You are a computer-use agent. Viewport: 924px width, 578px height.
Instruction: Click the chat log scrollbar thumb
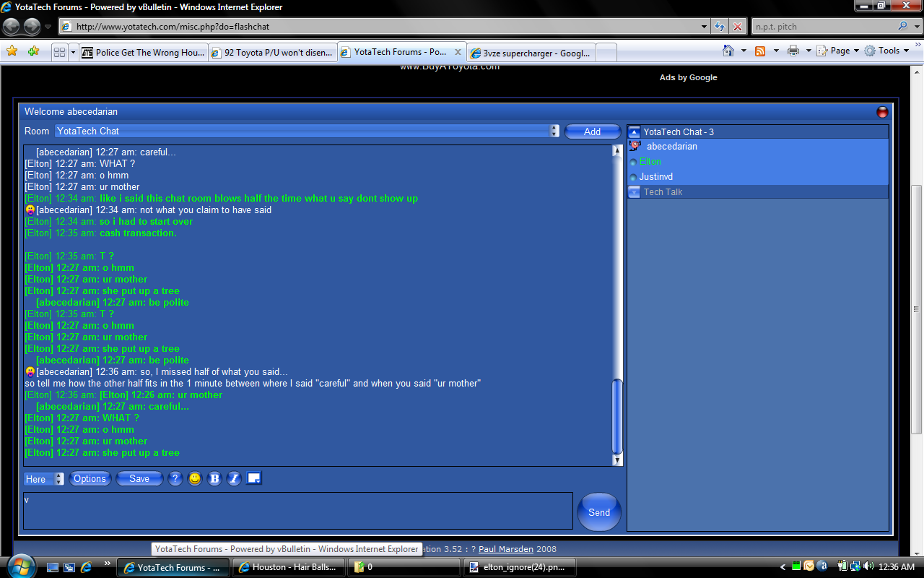pyautogui.click(x=617, y=416)
